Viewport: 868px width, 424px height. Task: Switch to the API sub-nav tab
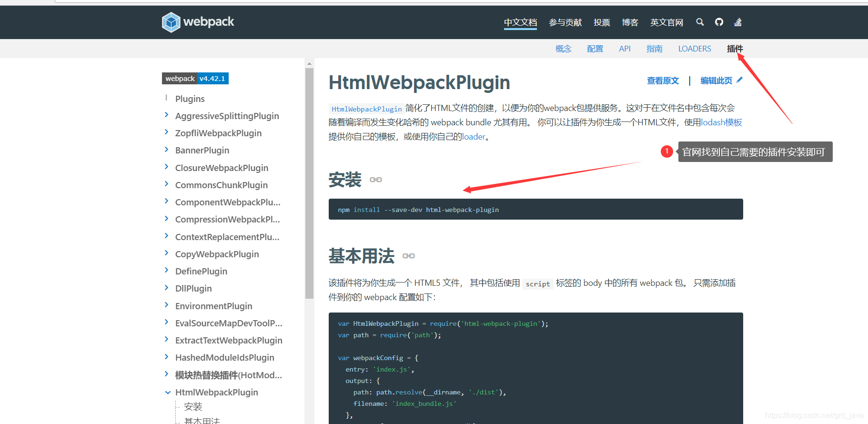point(625,49)
